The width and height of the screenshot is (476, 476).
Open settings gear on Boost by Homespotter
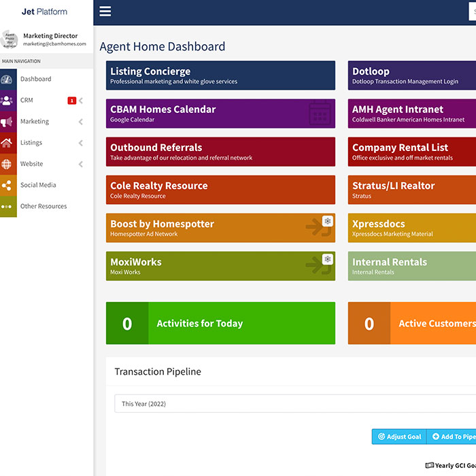click(327, 221)
